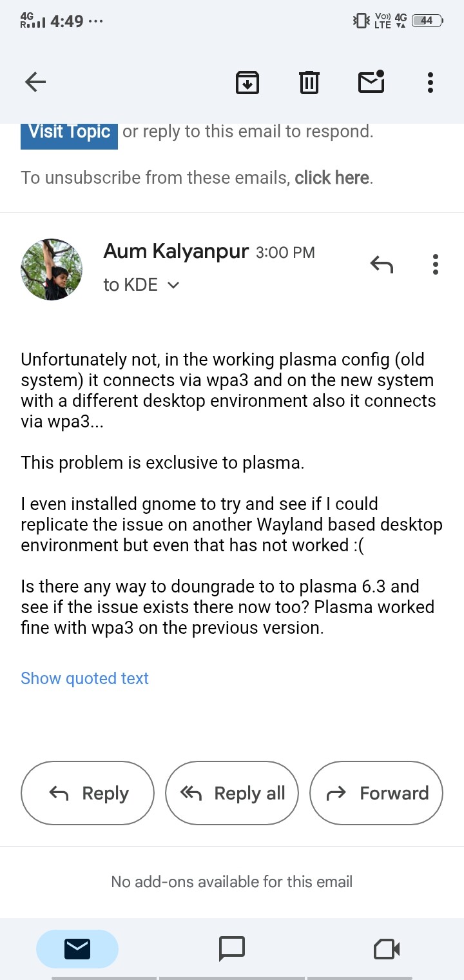Image resolution: width=464 pixels, height=980 pixels.
Task: Open message options beside Aum Kalyanpur
Action: (x=436, y=264)
